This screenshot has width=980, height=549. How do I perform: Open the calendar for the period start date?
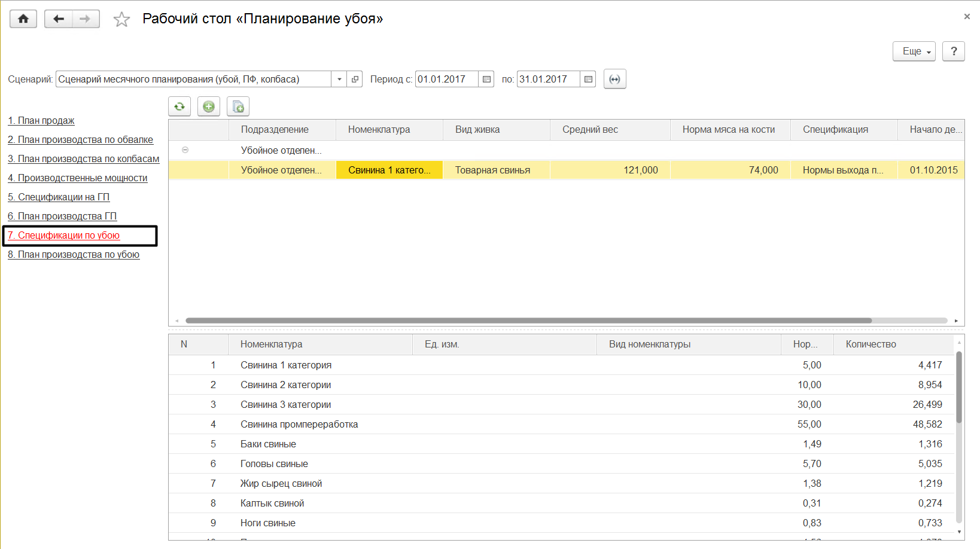pos(486,79)
